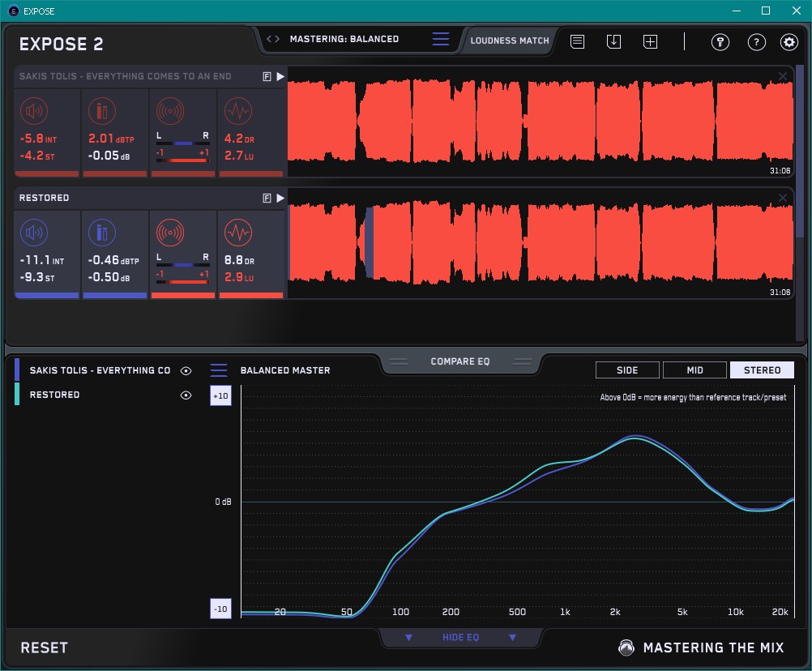Click the export download icon
This screenshot has height=671, width=812.
click(613, 42)
